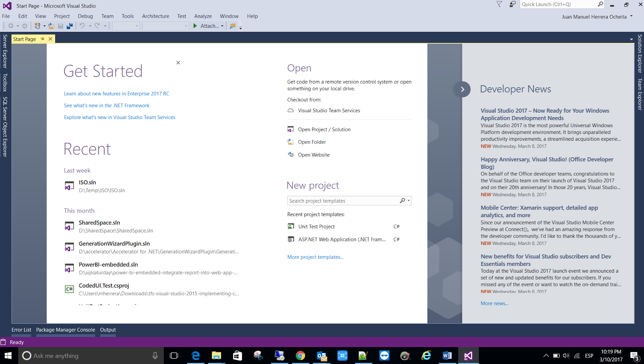Open Find in Files via the magnifier toolbar icon
The height and width of the screenshot is (364, 644).
click(x=233, y=26)
